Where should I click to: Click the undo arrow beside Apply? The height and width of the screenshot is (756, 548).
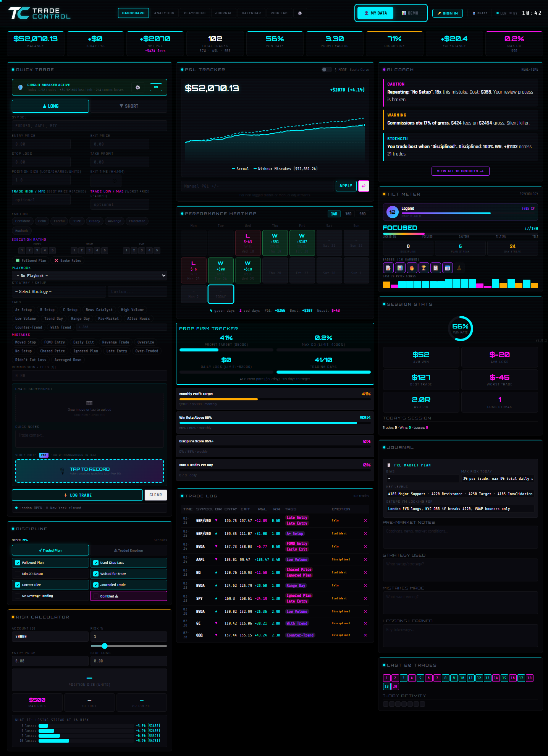363,186
